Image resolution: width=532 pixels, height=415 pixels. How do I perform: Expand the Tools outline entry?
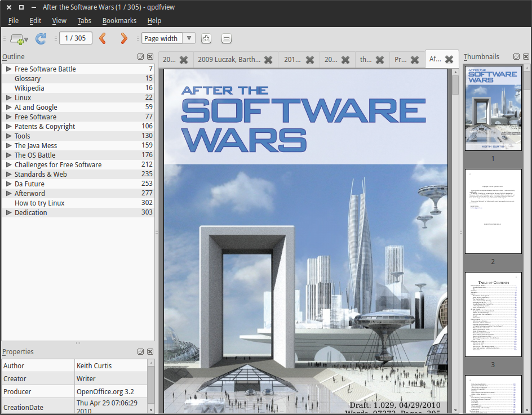[9, 136]
